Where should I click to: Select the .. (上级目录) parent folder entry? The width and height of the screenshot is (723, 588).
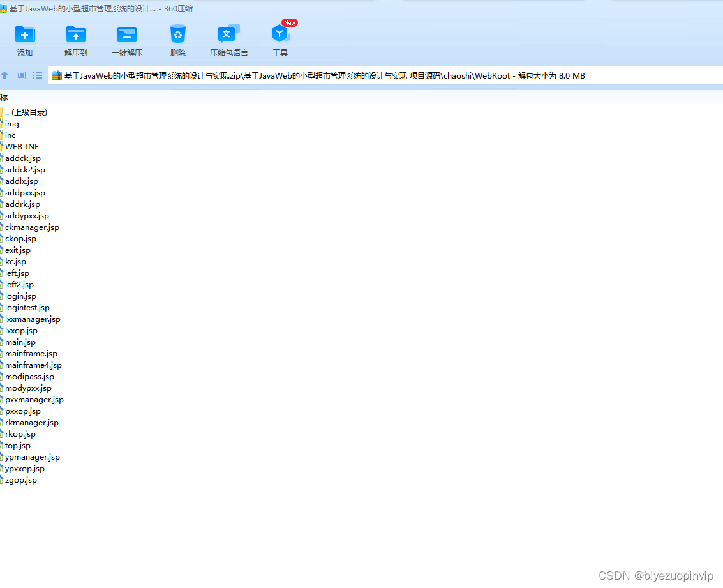24,112
